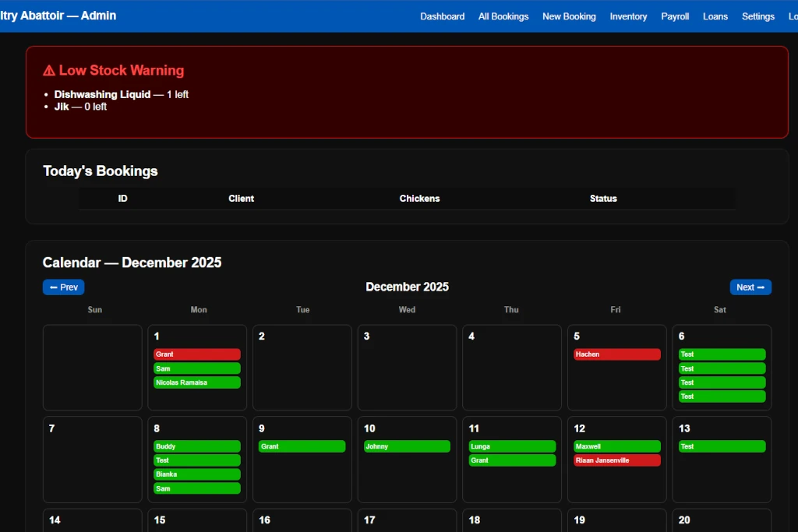Open All Bookings in the navigation bar
This screenshot has height=532, width=798.
click(503, 16)
